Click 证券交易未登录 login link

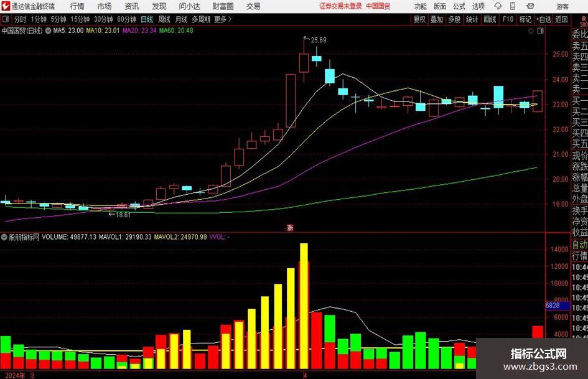pyautogui.click(x=341, y=6)
